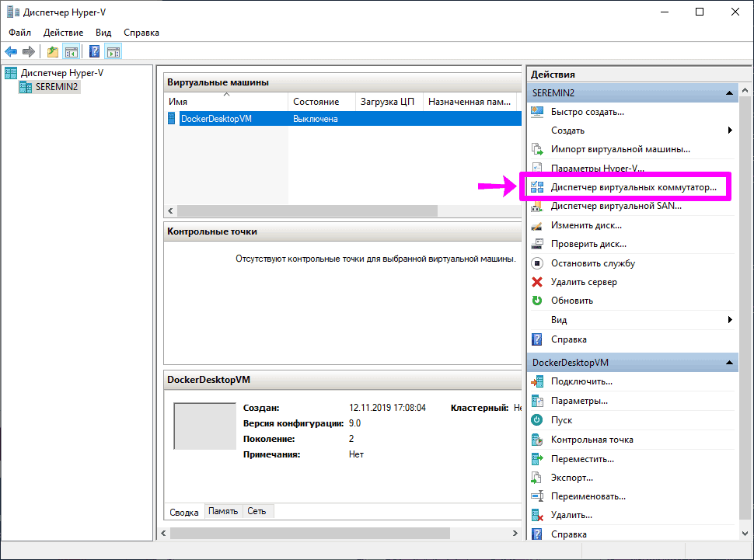This screenshot has height=560, width=754.
Task: Open the Справка menu in menu bar
Action: coord(141,33)
